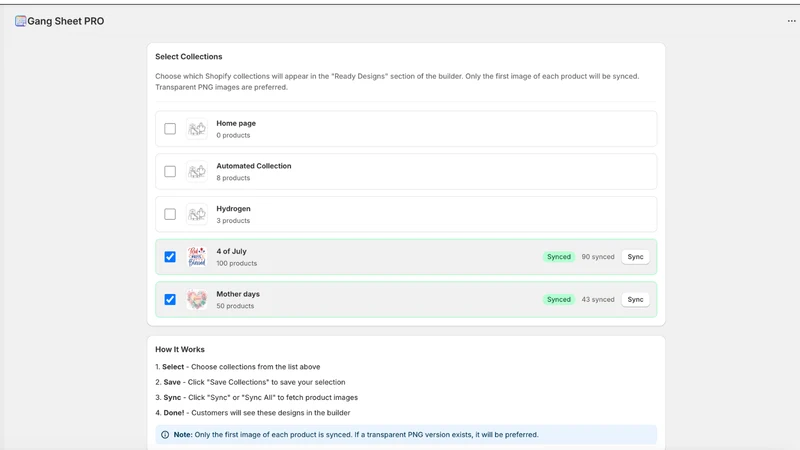Tick the Hydrogen collection checkbox
The width and height of the screenshot is (800, 450).
[170, 214]
